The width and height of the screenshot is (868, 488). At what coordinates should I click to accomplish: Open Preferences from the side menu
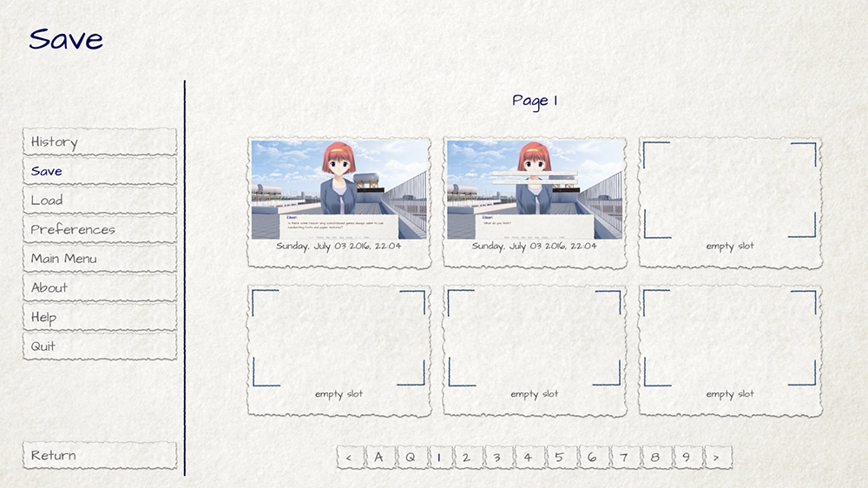point(99,229)
